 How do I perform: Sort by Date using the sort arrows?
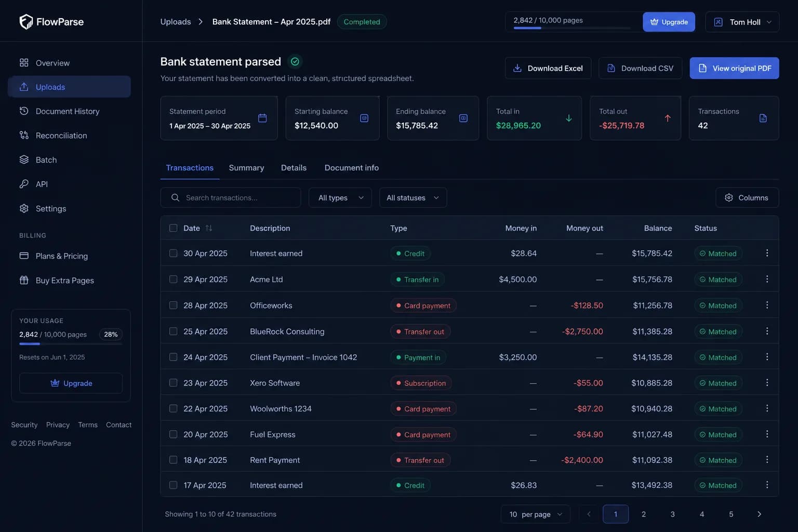coord(209,228)
